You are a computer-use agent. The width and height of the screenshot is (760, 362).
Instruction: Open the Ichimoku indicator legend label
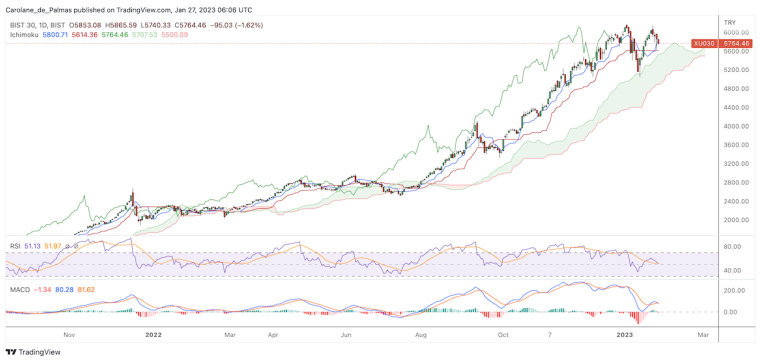pyautogui.click(x=25, y=35)
